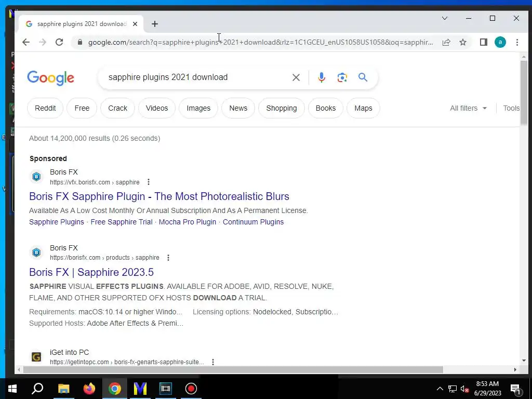Click the Sponsored label
The height and width of the screenshot is (399, 532).
tap(48, 158)
